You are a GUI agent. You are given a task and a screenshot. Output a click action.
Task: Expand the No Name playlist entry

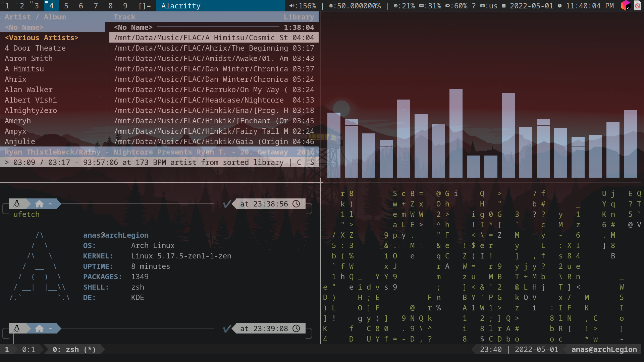pyautogui.click(x=24, y=27)
